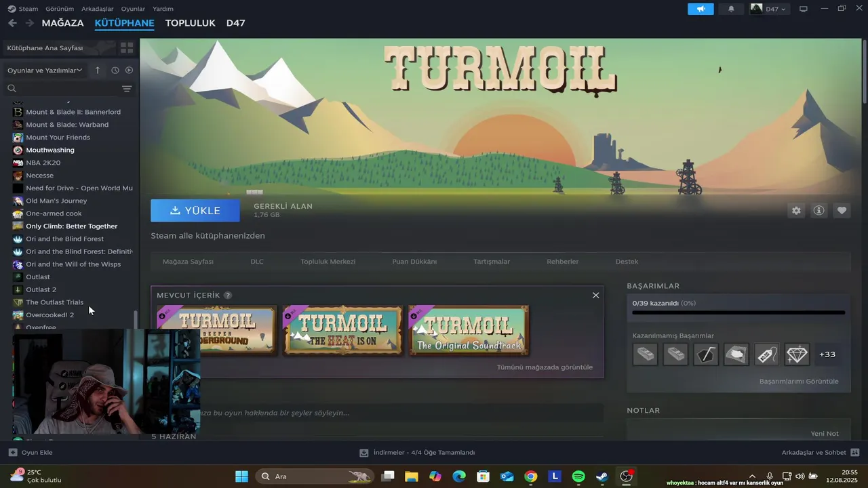
Task: Toggle ready-to-play games filter
Action: (x=129, y=70)
